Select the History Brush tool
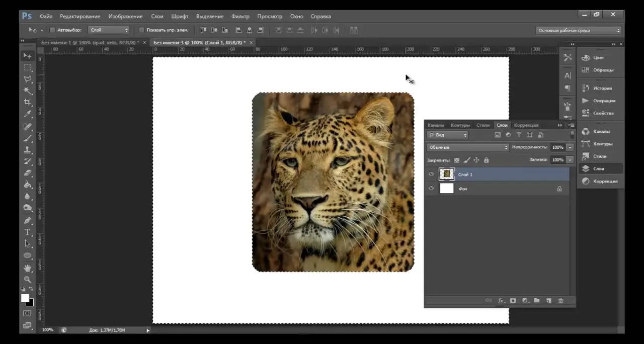644x344 pixels. tap(28, 161)
